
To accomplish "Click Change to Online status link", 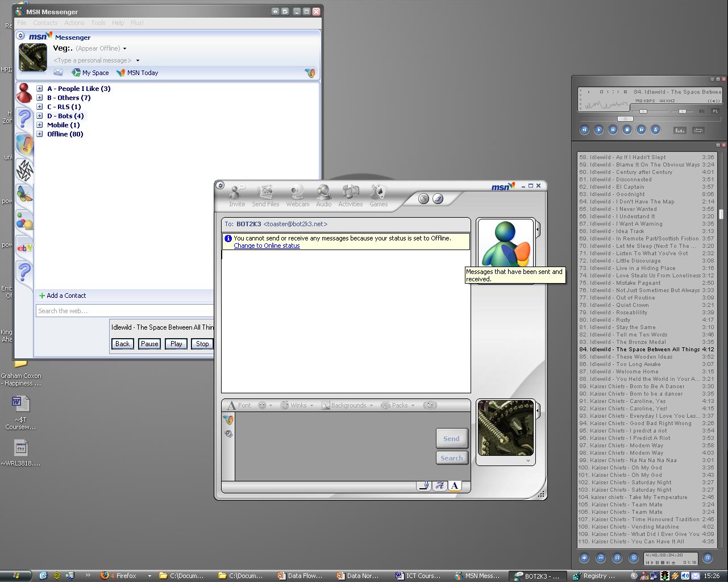I will [267, 246].
